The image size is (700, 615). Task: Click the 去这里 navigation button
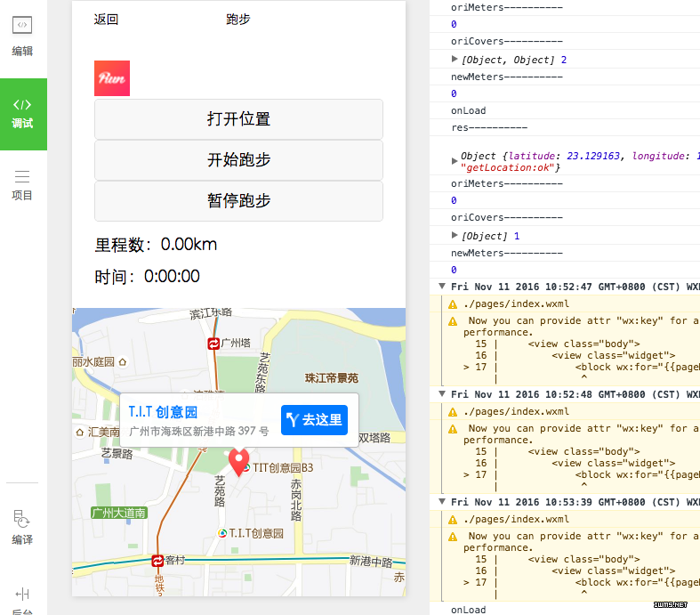(x=314, y=420)
